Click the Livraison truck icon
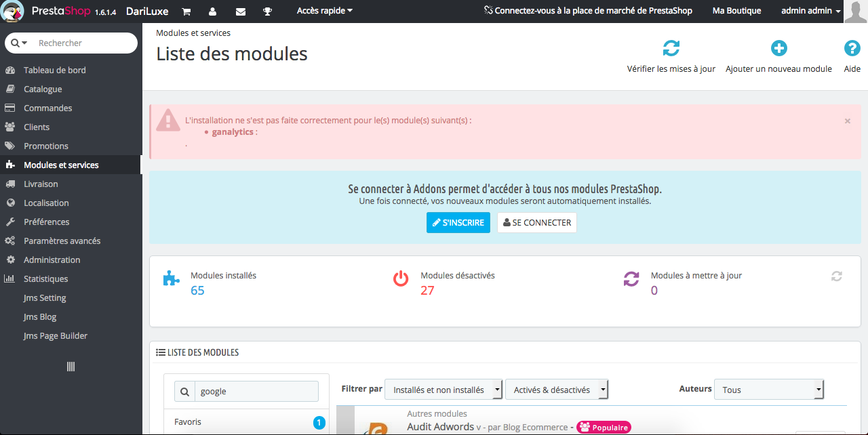This screenshot has height=435, width=868. point(10,184)
